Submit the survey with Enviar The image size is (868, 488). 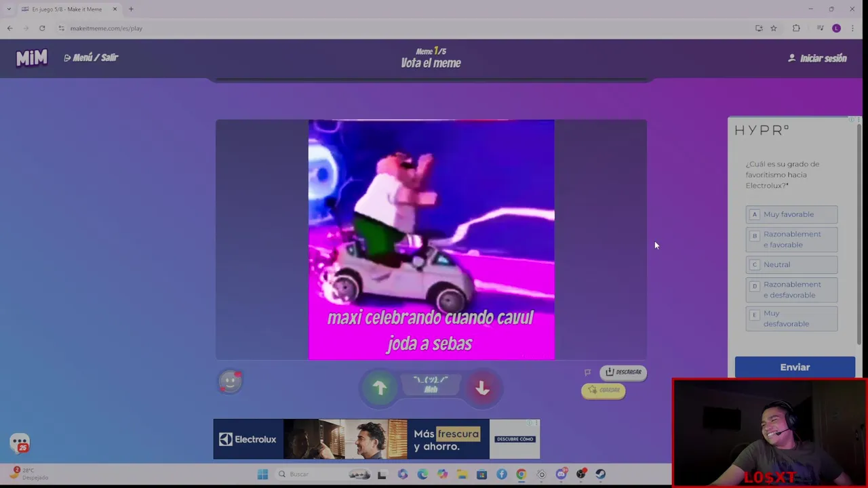(x=795, y=367)
